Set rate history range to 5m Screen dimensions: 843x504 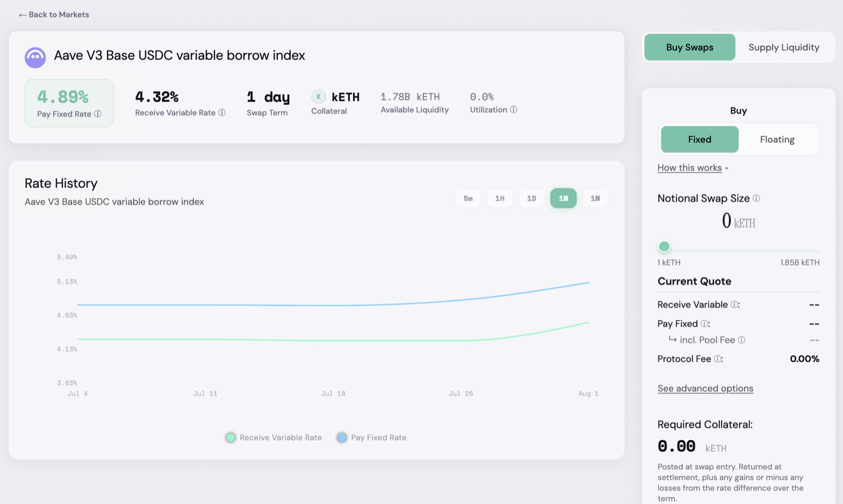click(468, 199)
